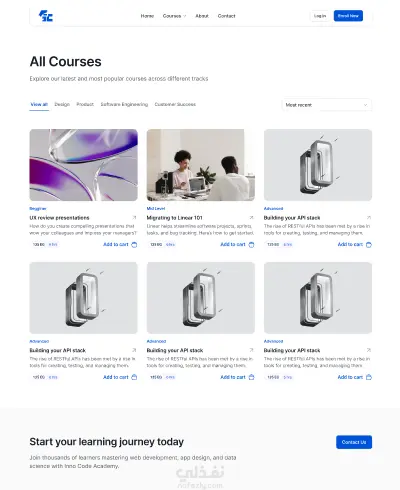Click the Enroll Now button
400x490 pixels.
tap(348, 16)
